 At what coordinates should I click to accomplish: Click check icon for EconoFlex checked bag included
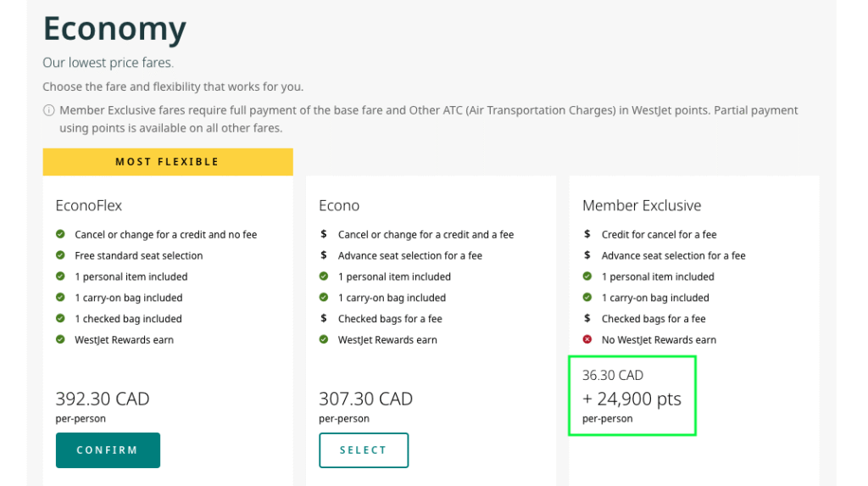(60, 319)
